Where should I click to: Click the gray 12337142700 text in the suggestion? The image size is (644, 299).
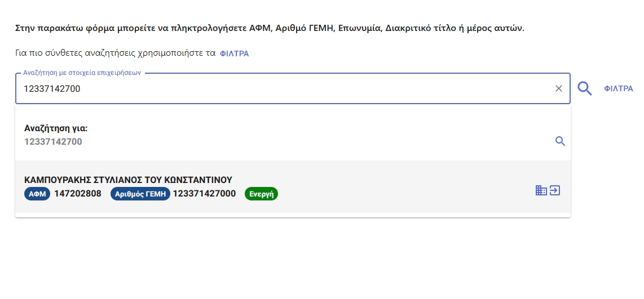pyautogui.click(x=53, y=141)
